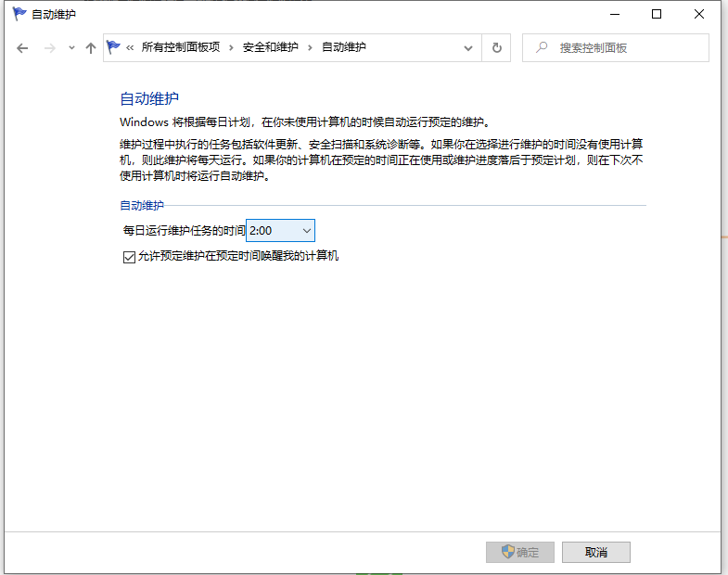Go up one level with the up arrow
The image size is (728, 575).
[x=91, y=48]
